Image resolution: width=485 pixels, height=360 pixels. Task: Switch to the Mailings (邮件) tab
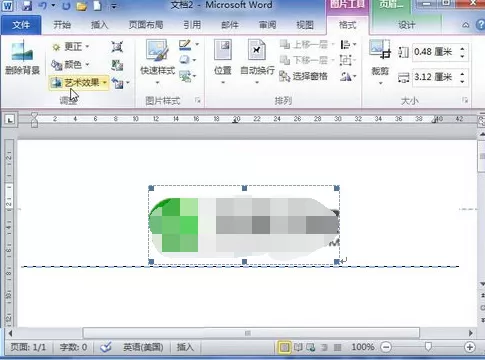click(230, 25)
